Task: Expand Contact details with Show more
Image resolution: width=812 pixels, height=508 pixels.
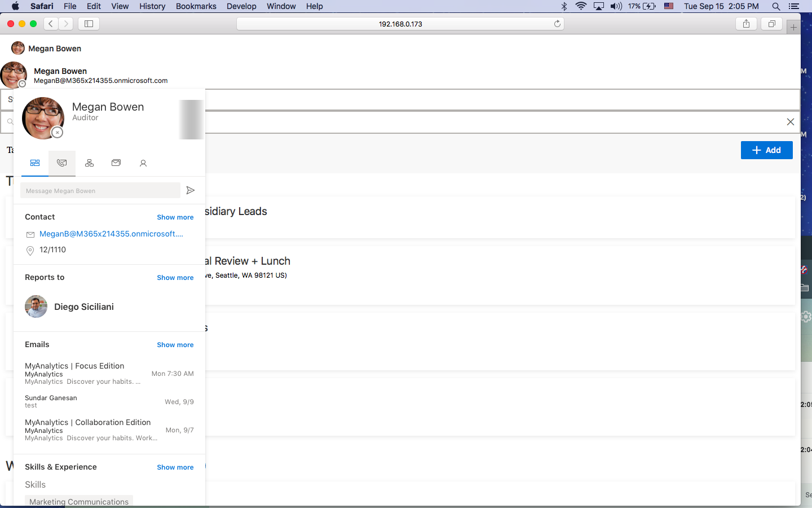Action: click(x=175, y=217)
